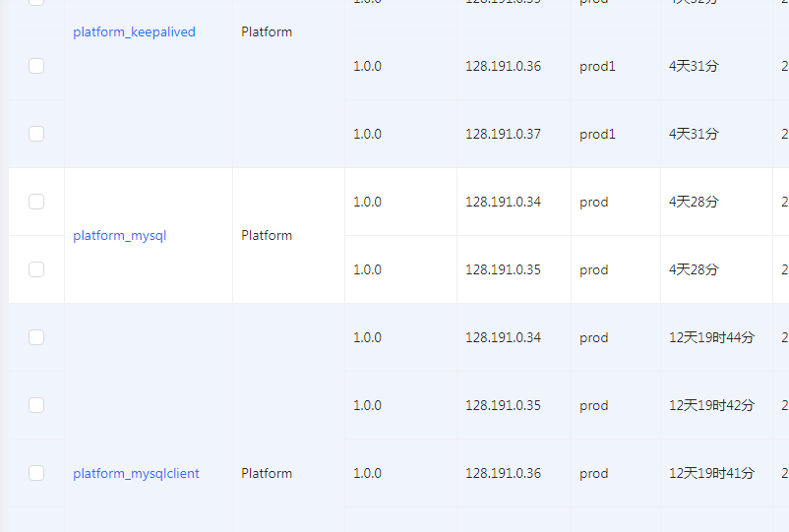
Task: Check the box for the 12天19时44分 row
Action: click(36, 337)
